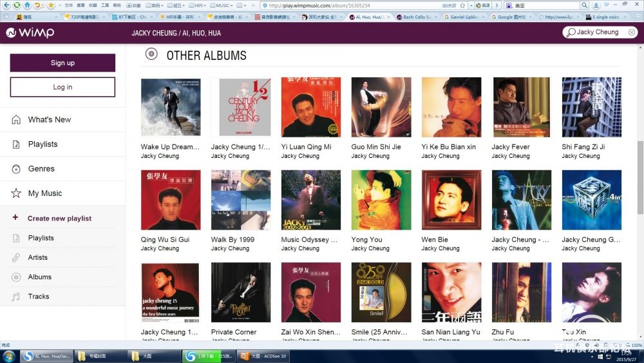Open the HIFI bookmarks folder dropdown
Screen dimensions: 644x363
pyautogui.click(x=198, y=5)
